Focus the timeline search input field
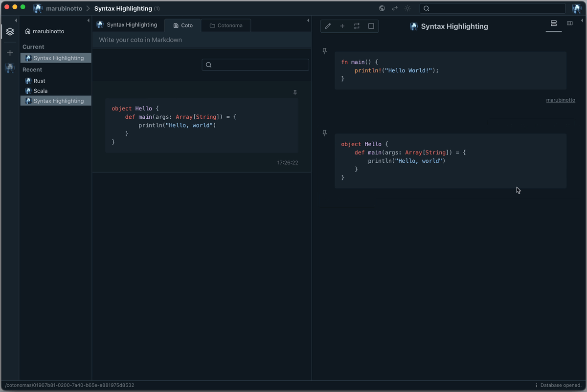 tap(255, 65)
